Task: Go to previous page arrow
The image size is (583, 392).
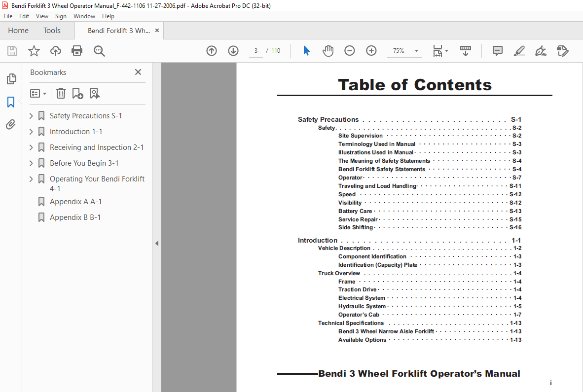Action: (x=212, y=50)
